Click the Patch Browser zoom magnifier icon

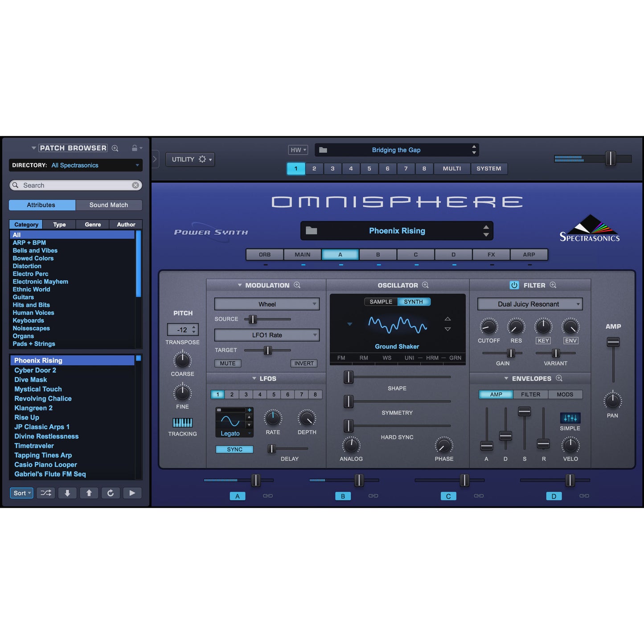pyautogui.click(x=115, y=148)
